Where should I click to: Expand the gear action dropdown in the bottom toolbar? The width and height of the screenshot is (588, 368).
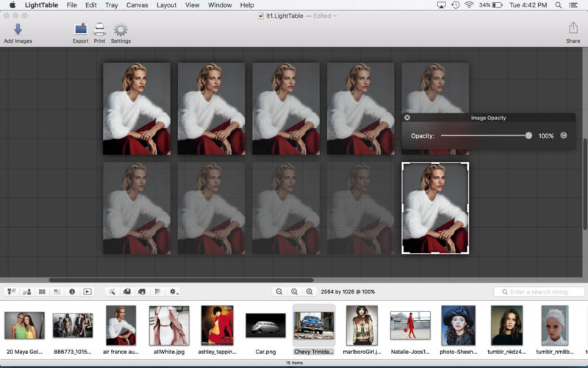coord(173,291)
